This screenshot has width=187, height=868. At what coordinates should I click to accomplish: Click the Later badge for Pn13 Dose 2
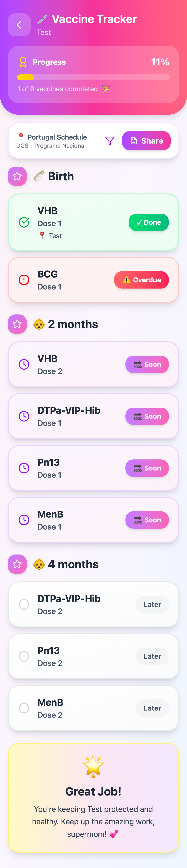152,656
